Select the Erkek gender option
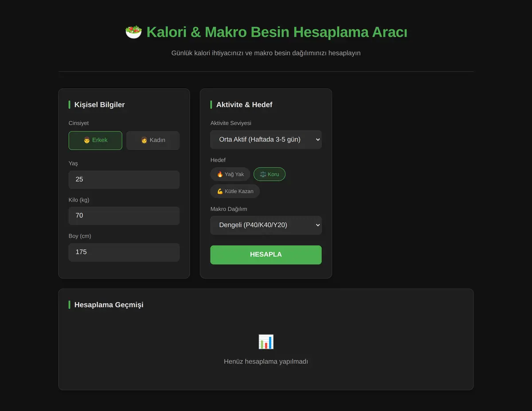 [x=95, y=140]
